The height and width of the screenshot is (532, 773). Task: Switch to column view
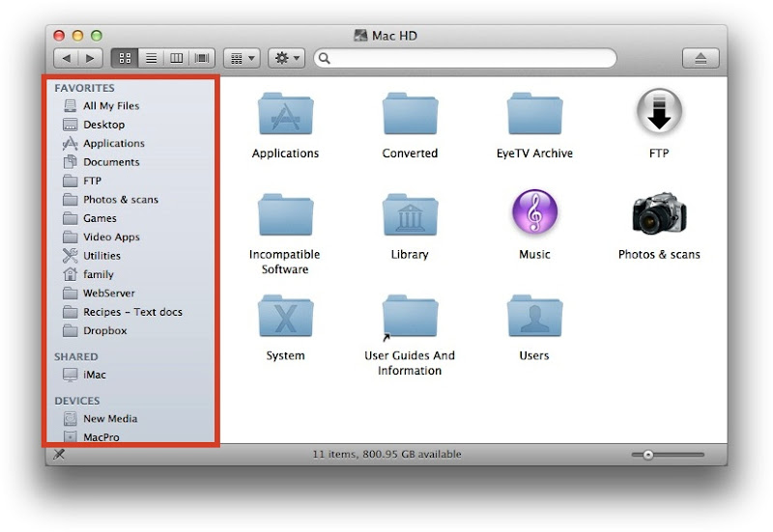click(x=177, y=58)
